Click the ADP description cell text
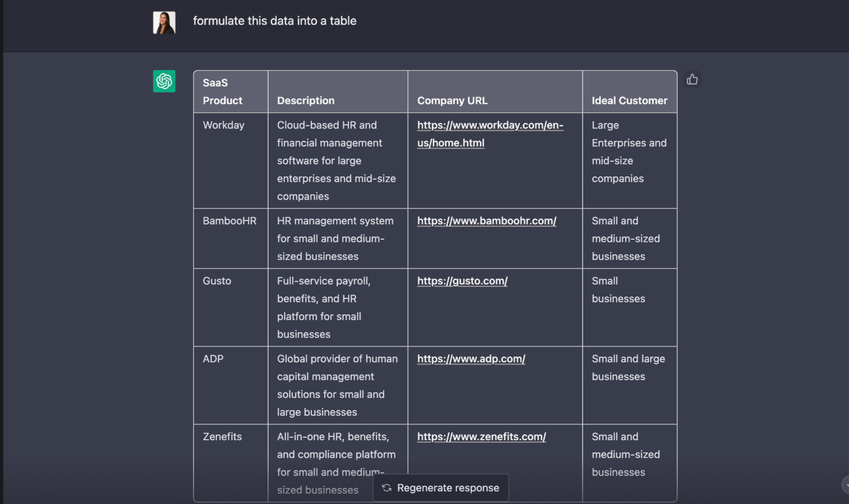 tap(337, 385)
